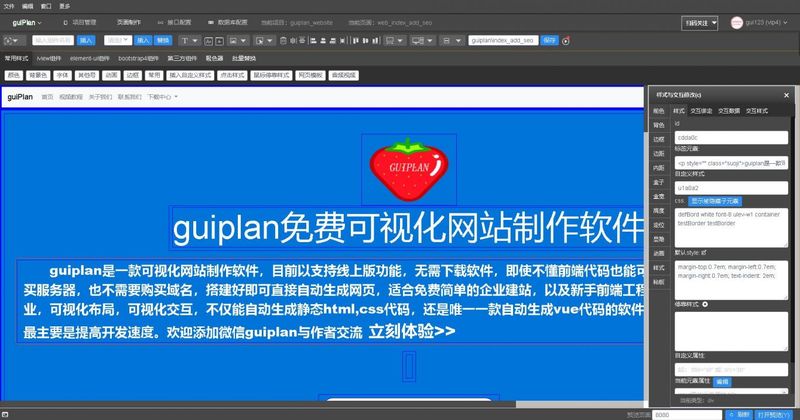Click the first blue 插入 button

(x=86, y=40)
